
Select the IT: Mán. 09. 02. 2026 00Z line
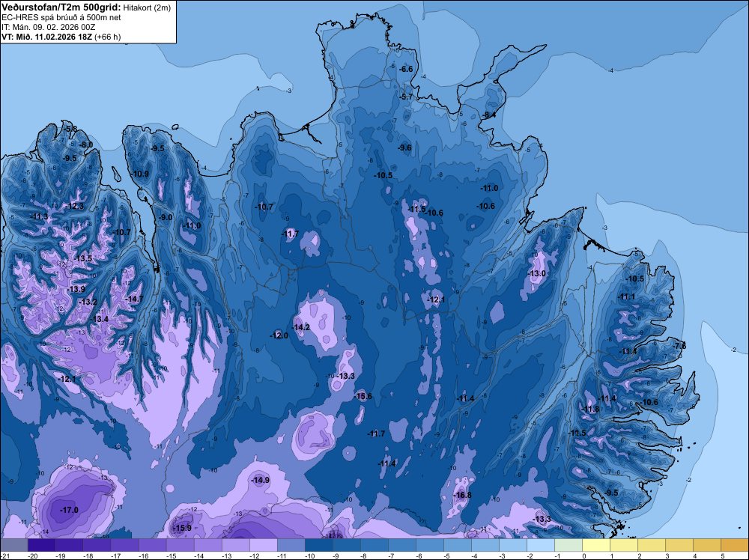pyautogui.click(x=48, y=27)
